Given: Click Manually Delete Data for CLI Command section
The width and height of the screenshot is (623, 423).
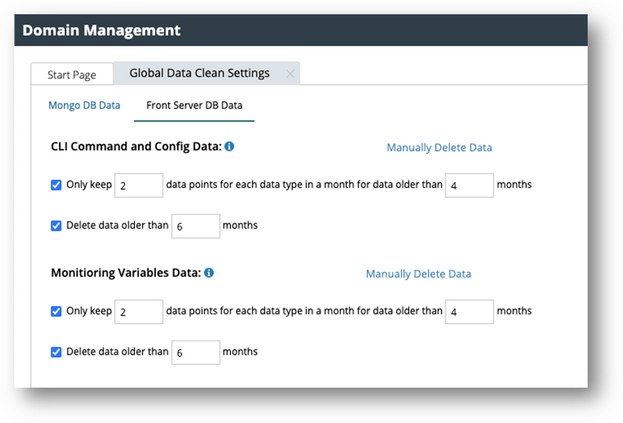Looking at the screenshot, I should (439, 147).
